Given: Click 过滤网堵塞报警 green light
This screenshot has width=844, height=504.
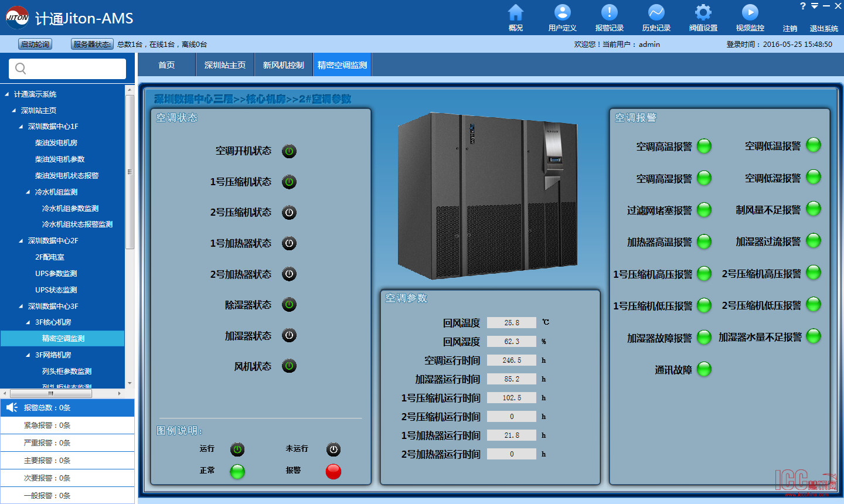Looking at the screenshot, I should tap(704, 210).
